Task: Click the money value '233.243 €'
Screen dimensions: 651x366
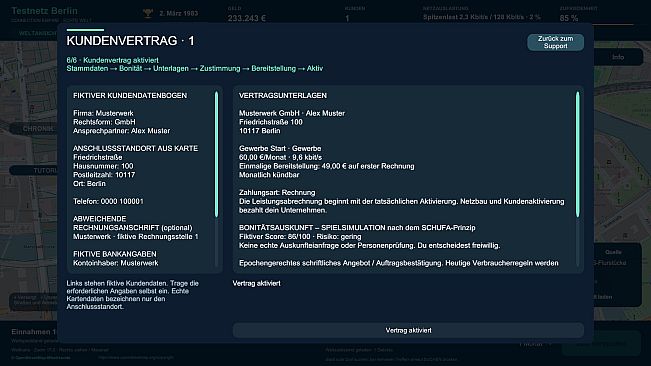Action: click(x=247, y=18)
